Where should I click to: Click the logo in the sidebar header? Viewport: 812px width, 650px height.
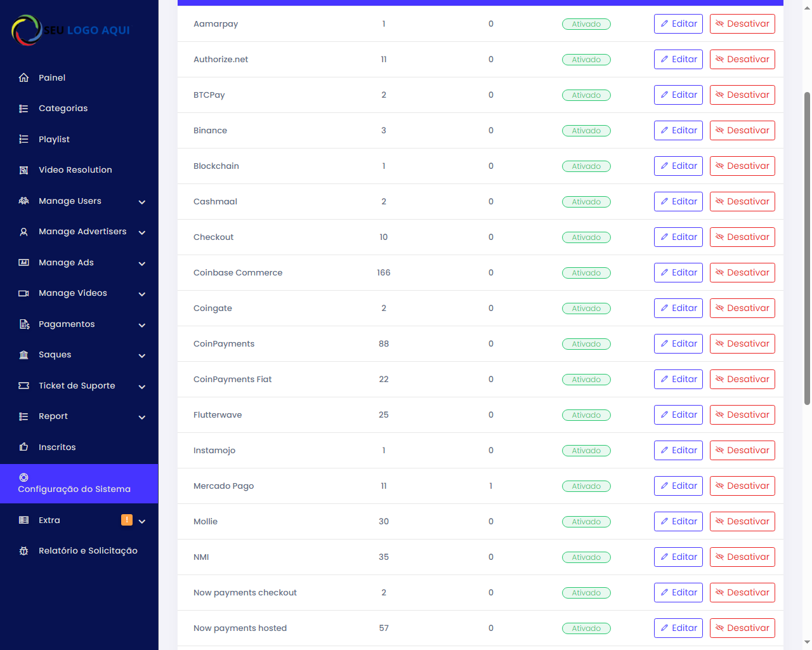click(71, 30)
